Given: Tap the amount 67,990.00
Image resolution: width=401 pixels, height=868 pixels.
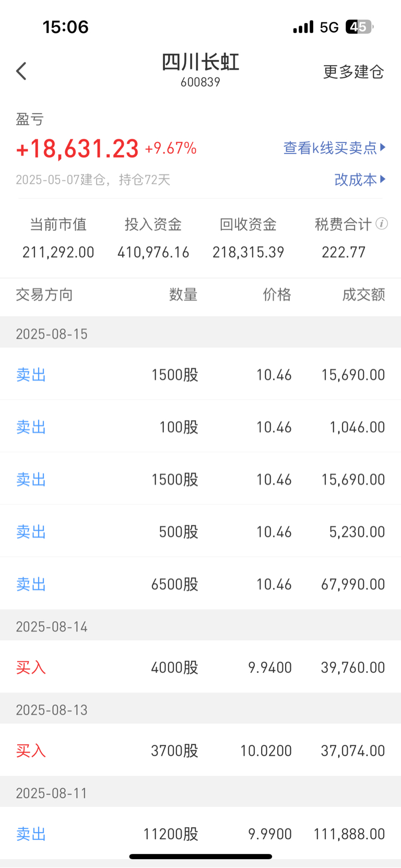Looking at the screenshot, I should click(x=353, y=584).
